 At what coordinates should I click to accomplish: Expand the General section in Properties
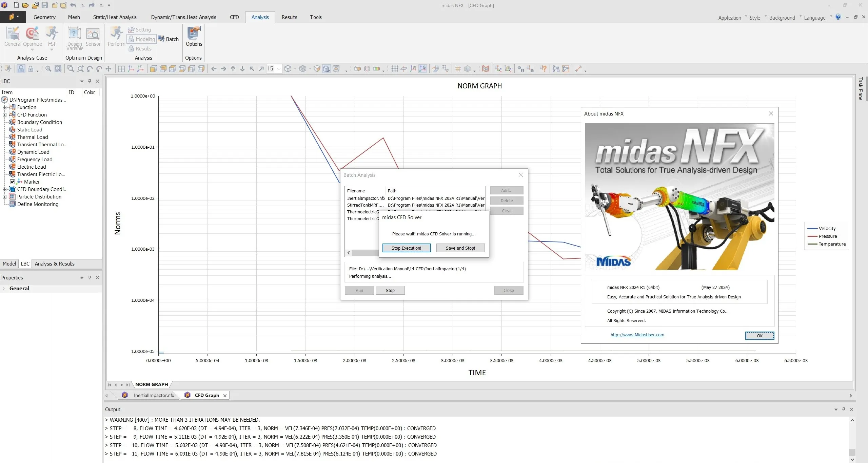click(x=4, y=289)
